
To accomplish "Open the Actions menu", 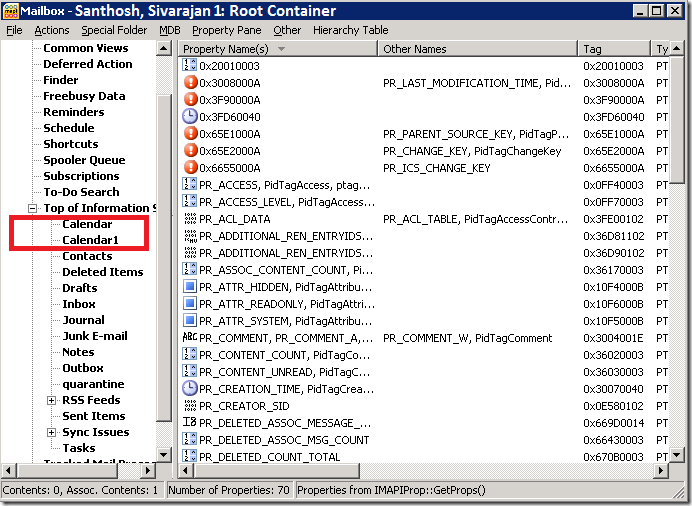I will (x=52, y=30).
